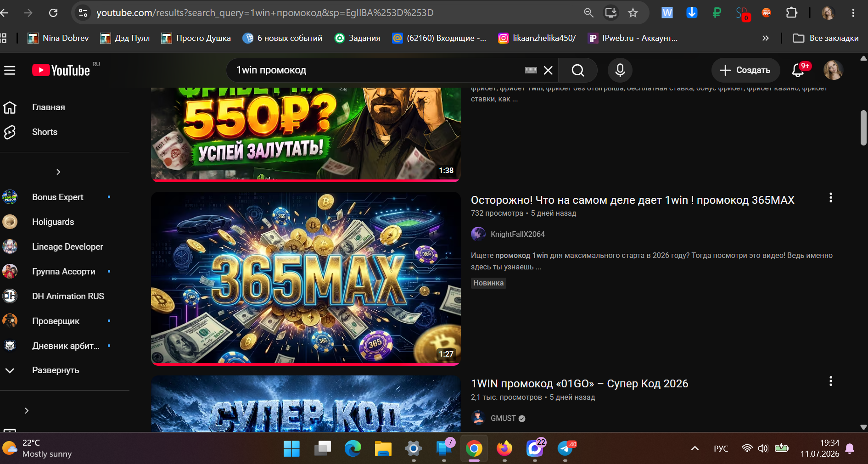868x464 pixels.
Task: Play the СУПЕР КОД video thumbnail
Action: 306,403
